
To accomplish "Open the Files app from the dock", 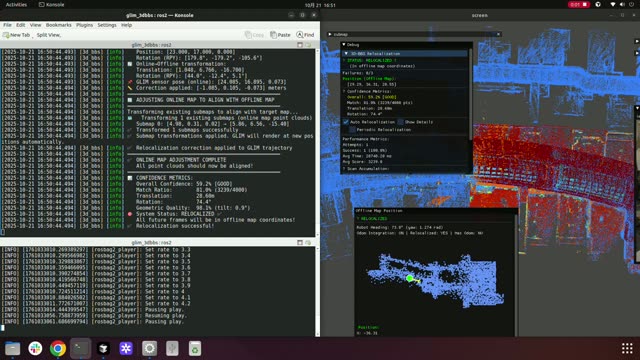I will [12, 348].
